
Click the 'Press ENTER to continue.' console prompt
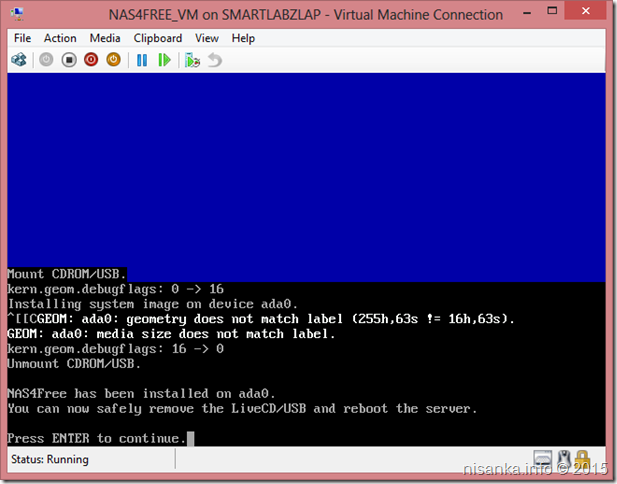96,438
